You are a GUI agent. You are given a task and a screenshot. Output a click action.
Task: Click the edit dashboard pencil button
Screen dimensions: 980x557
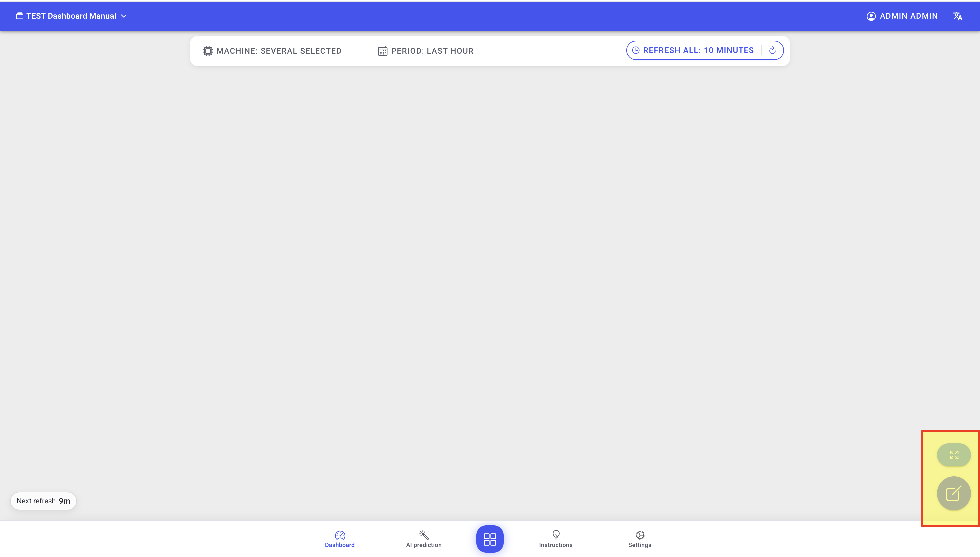(954, 493)
